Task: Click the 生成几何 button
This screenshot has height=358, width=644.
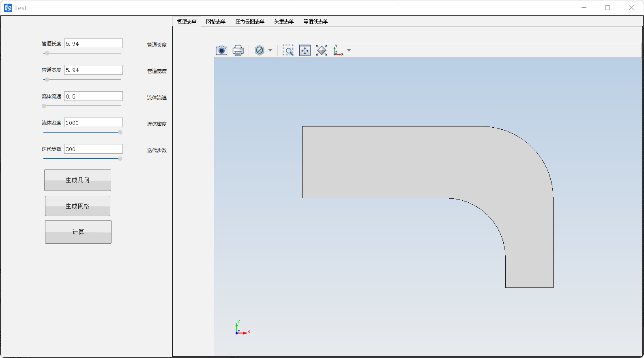Action: pyautogui.click(x=77, y=180)
